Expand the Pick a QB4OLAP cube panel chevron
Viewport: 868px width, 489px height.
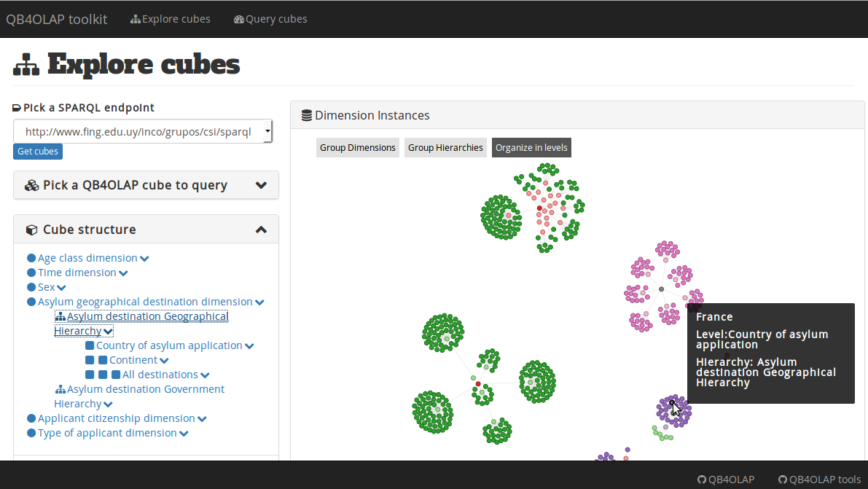(x=262, y=185)
